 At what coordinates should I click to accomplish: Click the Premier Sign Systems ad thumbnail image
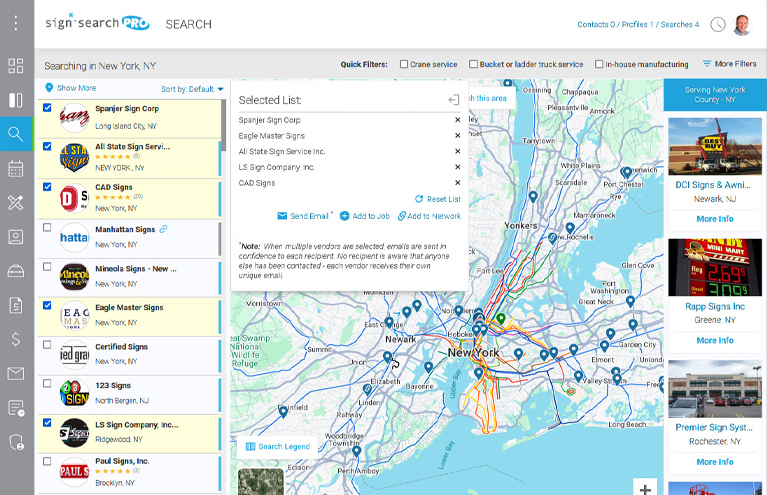click(x=715, y=389)
